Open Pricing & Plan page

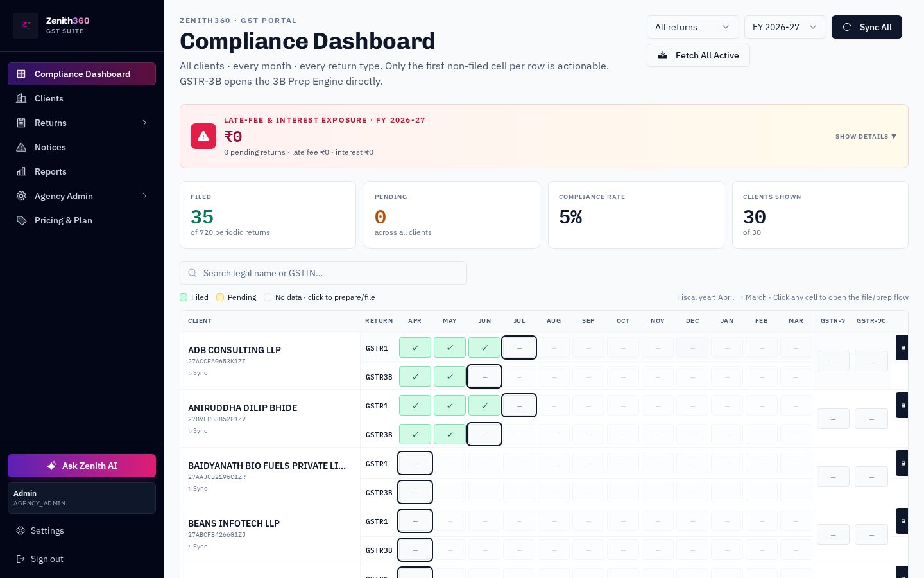[81, 220]
